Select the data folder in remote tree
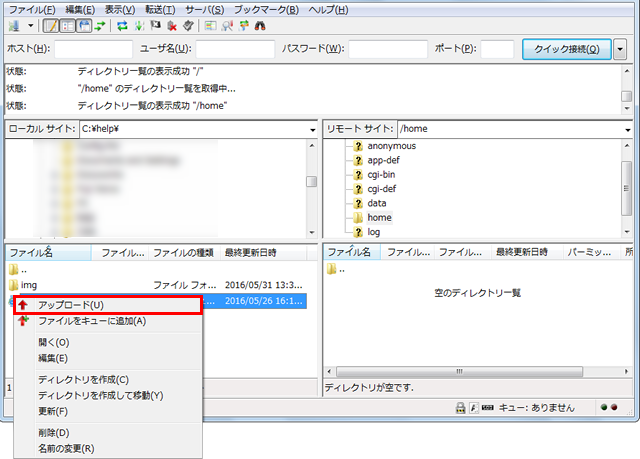The width and height of the screenshot is (640, 459). pyautogui.click(x=377, y=203)
